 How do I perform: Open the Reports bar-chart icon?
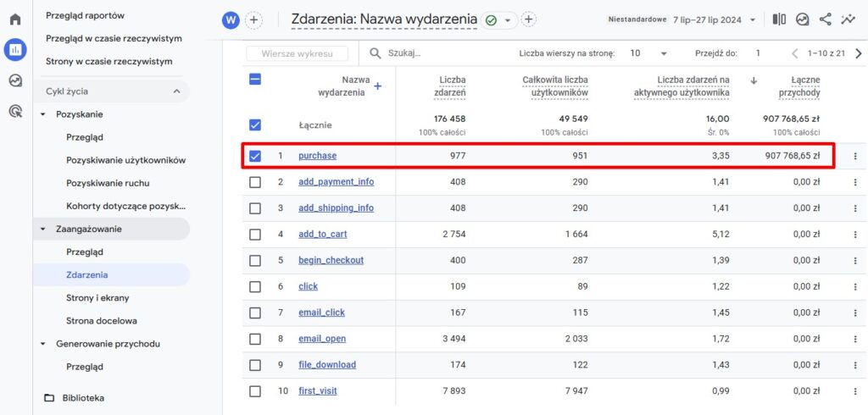(x=15, y=50)
